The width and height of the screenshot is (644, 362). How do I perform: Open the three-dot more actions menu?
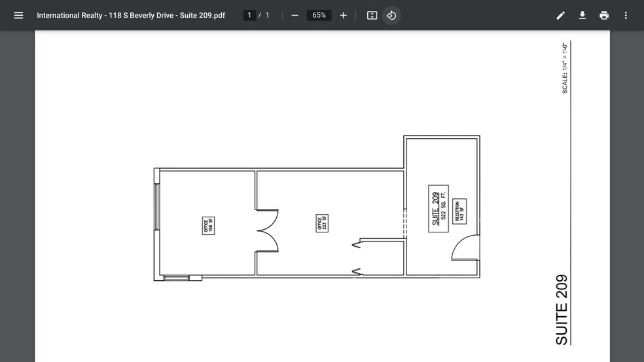point(626,15)
